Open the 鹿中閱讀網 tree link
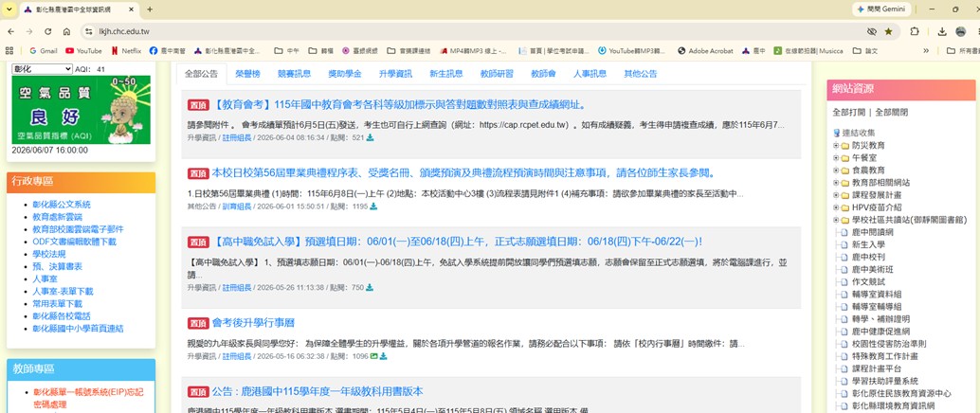 pos(873,232)
